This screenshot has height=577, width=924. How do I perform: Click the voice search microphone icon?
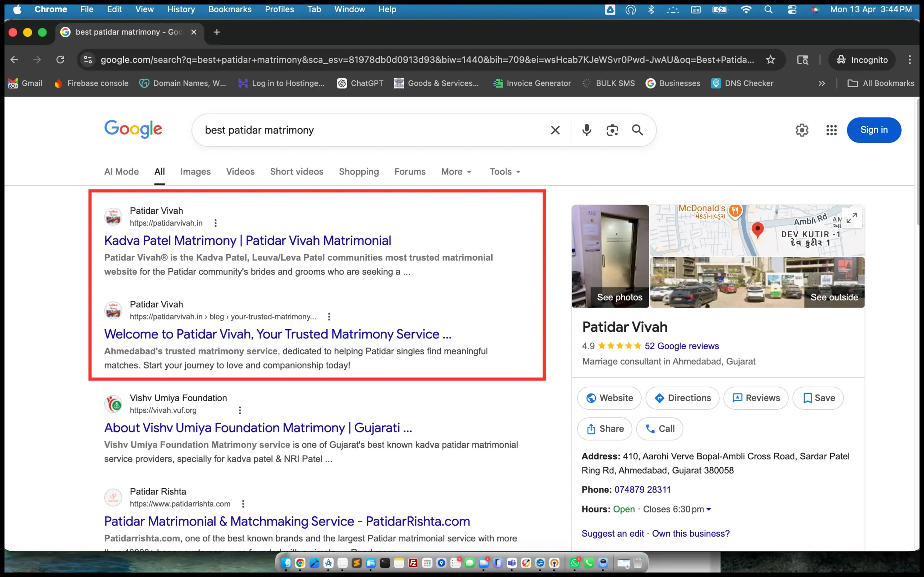click(587, 130)
